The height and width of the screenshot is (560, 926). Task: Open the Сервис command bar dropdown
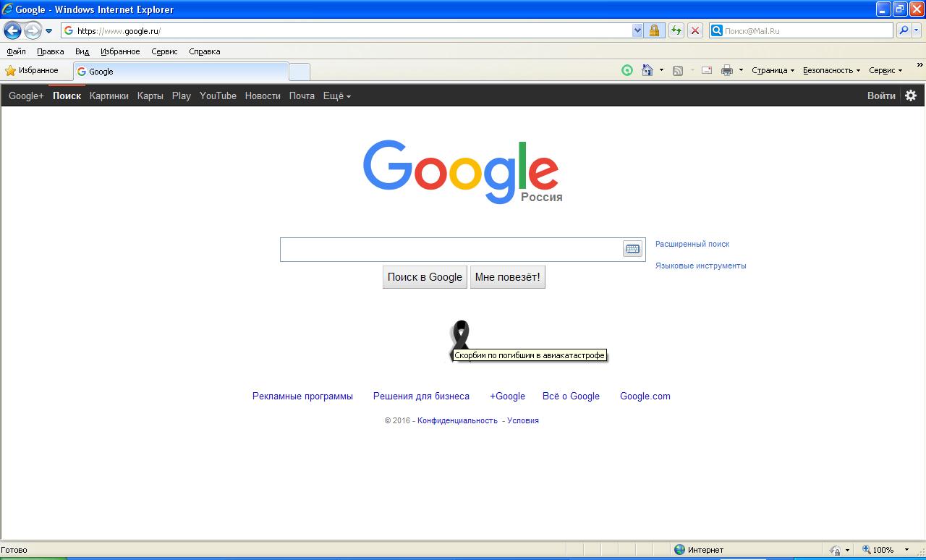point(885,70)
